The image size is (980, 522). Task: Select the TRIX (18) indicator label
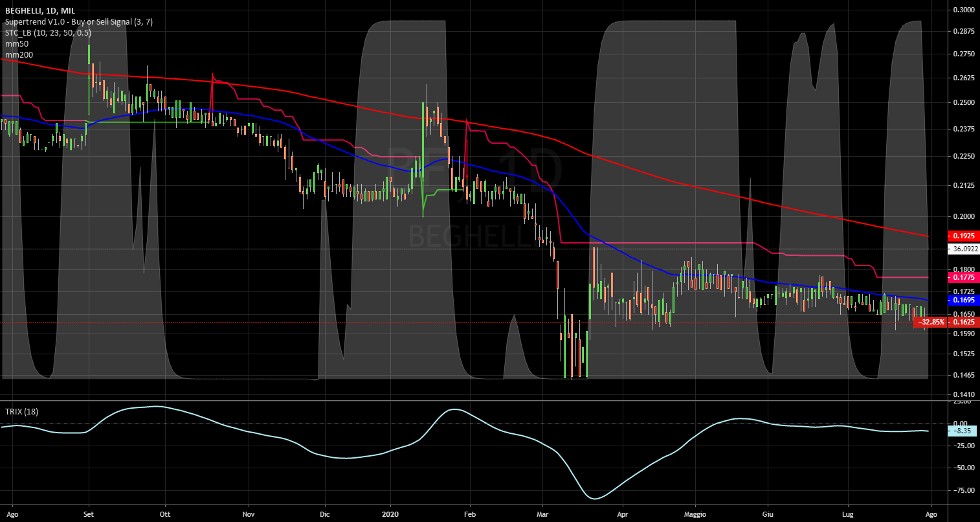coord(20,411)
